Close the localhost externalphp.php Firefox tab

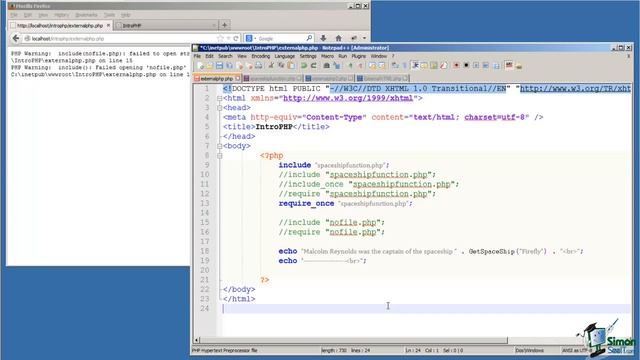point(108,25)
